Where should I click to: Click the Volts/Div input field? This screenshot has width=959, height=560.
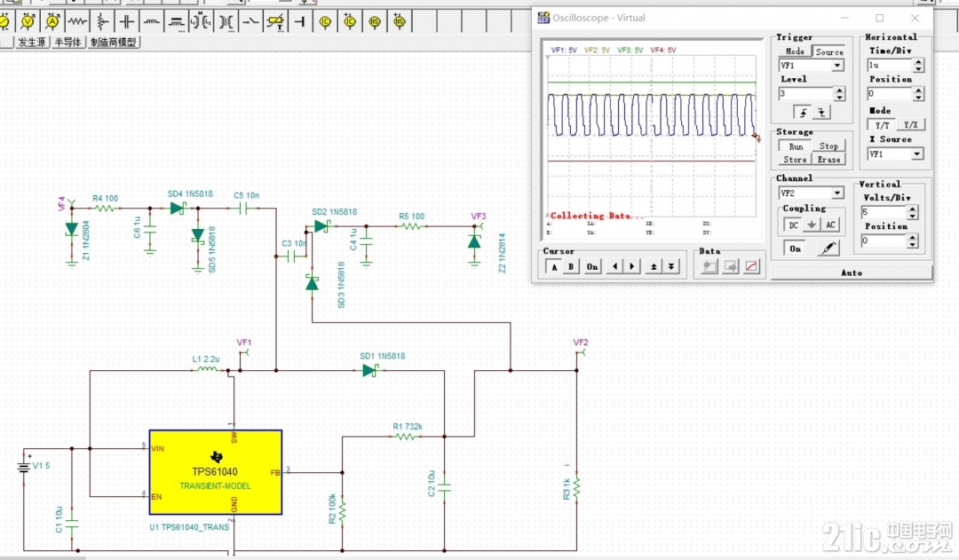click(x=884, y=212)
